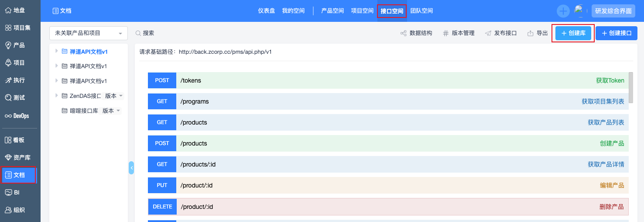Go to DevOps section in sidebar

point(17,116)
